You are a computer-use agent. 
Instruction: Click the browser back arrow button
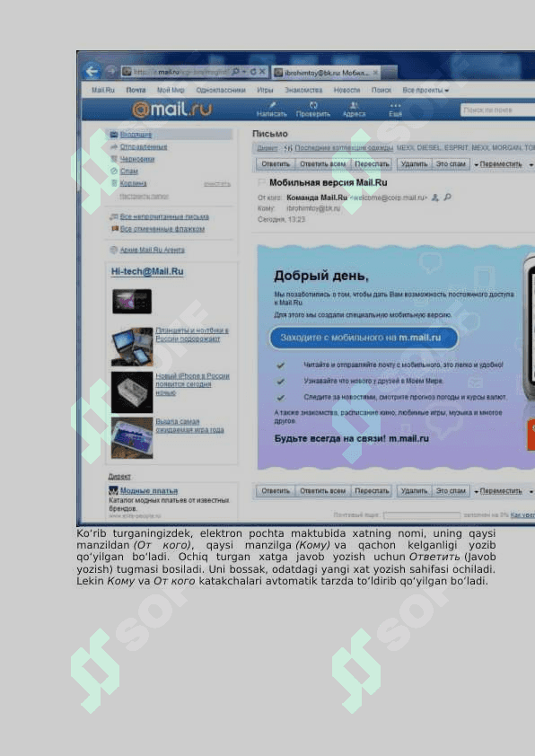[92, 72]
